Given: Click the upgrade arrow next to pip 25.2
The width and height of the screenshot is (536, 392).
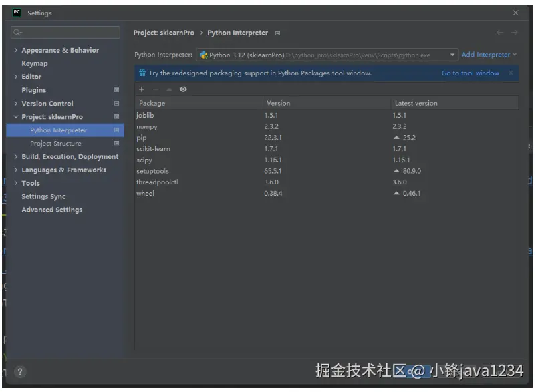Looking at the screenshot, I should click(396, 138).
